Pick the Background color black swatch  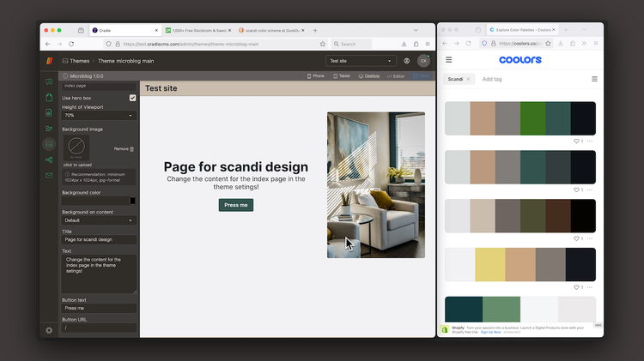click(132, 201)
